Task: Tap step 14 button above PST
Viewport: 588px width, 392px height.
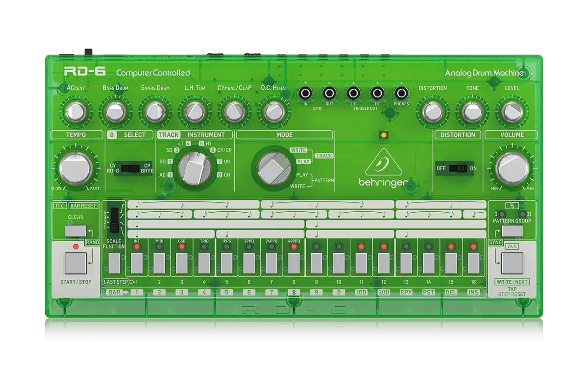Action: click(x=428, y=263)
